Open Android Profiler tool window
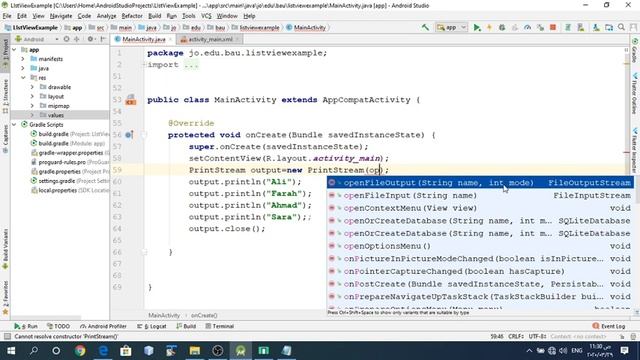 tap(103, 326)
